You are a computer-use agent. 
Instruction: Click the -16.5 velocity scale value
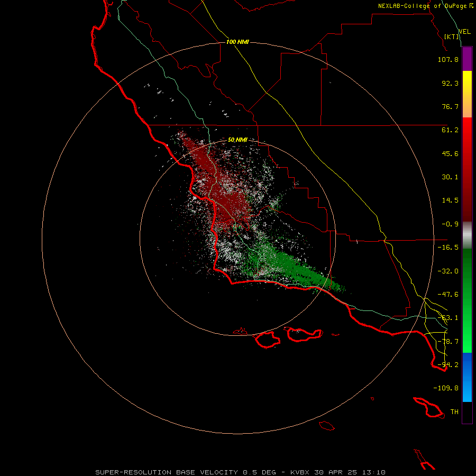[448, 248]
